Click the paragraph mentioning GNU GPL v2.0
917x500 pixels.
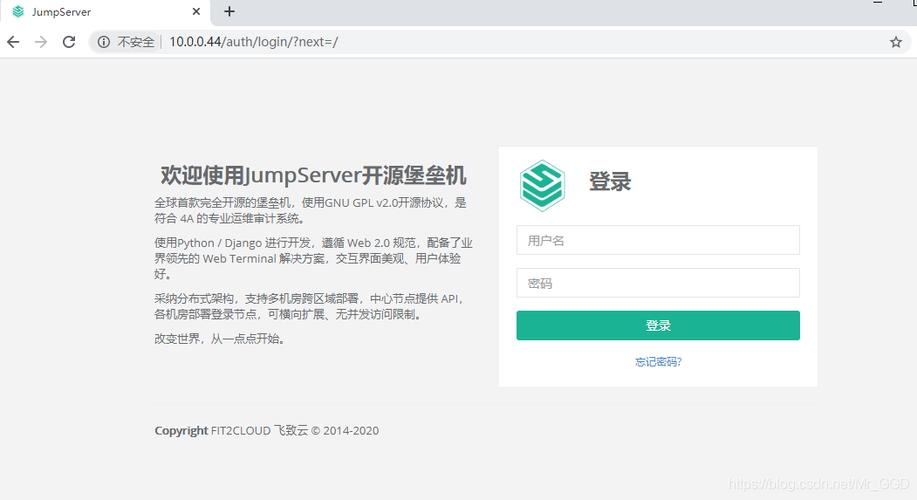(x=311, y=211)
